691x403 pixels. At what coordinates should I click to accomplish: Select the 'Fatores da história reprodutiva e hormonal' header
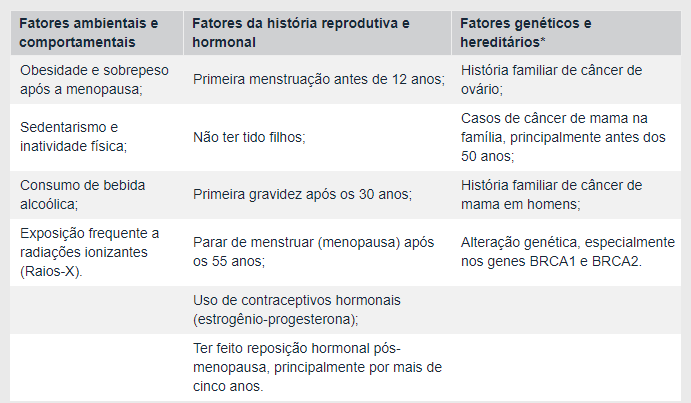(x=317, y=33)
